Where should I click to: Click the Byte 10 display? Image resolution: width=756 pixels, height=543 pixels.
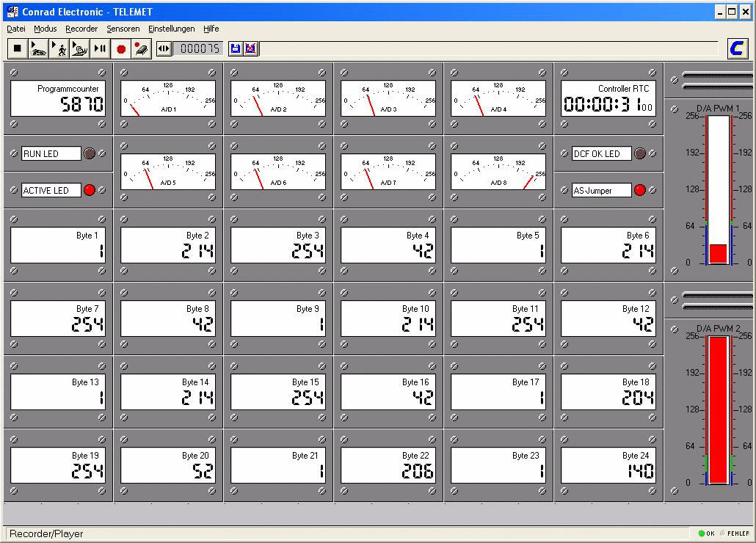click(x=388, y=318)
